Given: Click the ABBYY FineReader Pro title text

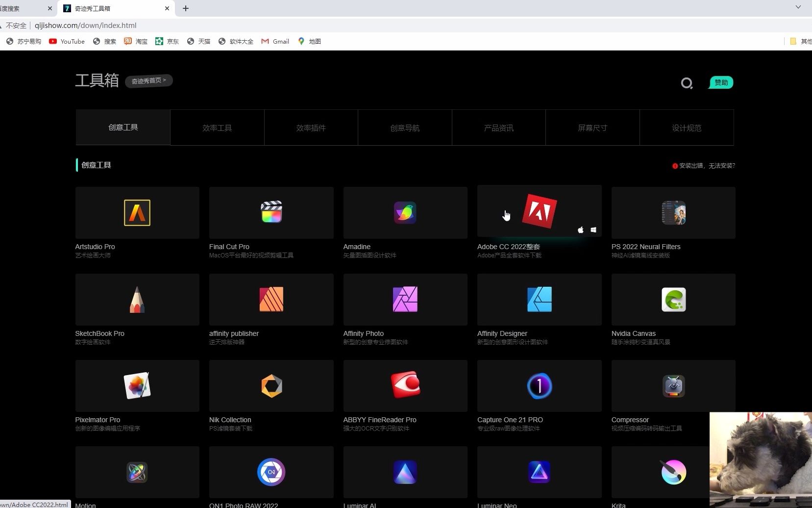Looking at the screenshot, I should click(380, 420).
